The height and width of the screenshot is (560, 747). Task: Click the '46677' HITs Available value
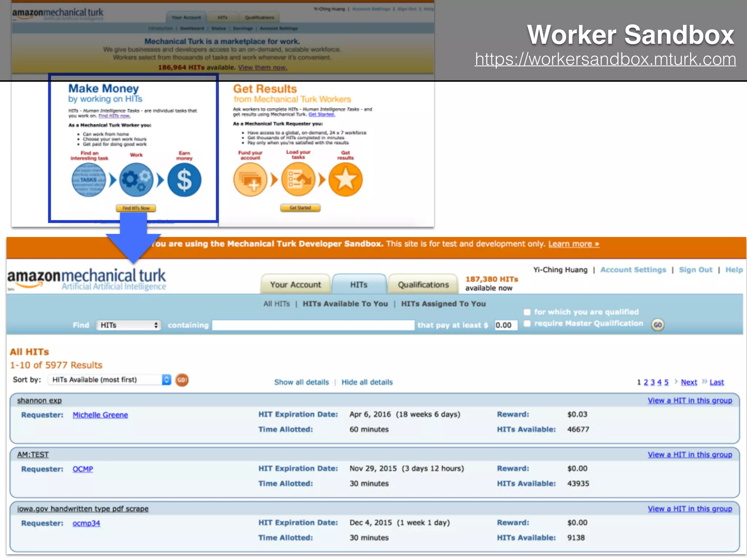point(578,429)
